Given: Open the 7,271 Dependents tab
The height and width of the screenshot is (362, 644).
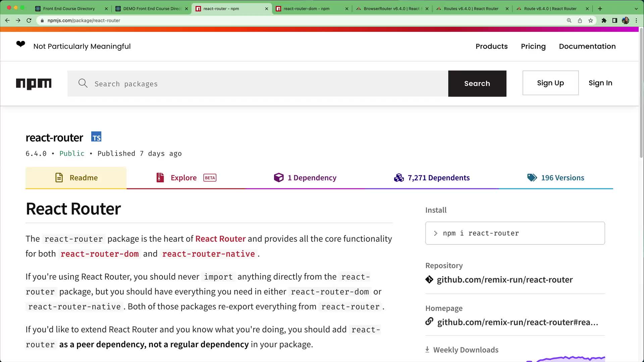Looking at the screenshot, I should [432, 178].
